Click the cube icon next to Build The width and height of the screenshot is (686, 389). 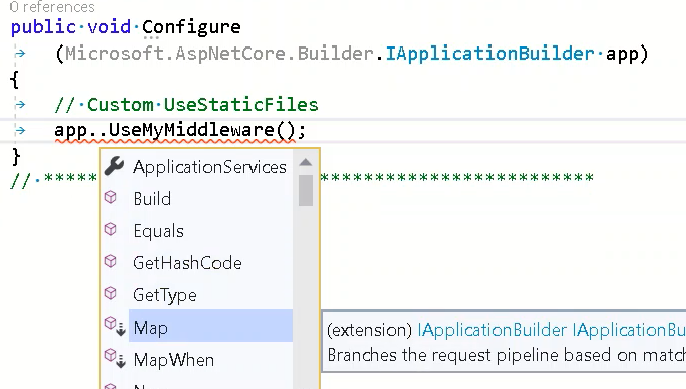tap(111, 197)
